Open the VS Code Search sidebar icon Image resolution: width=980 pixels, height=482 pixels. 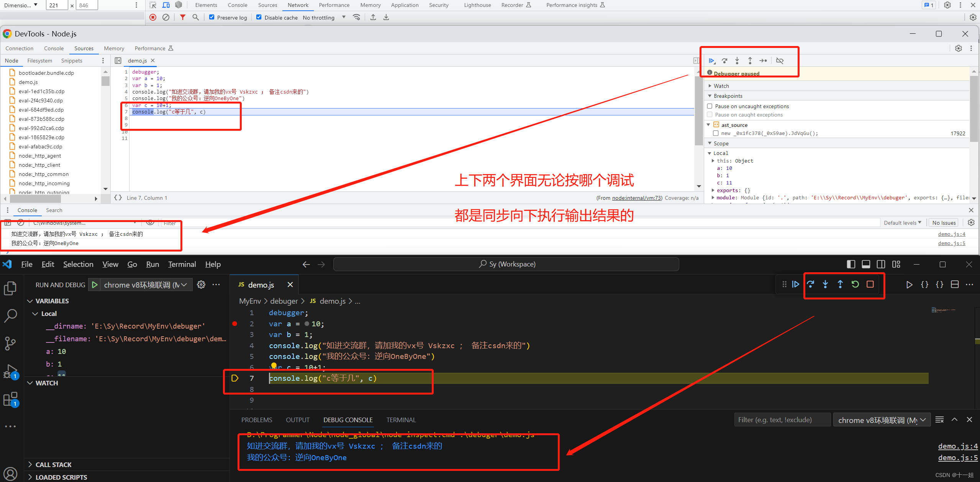[x=10, y=316]
